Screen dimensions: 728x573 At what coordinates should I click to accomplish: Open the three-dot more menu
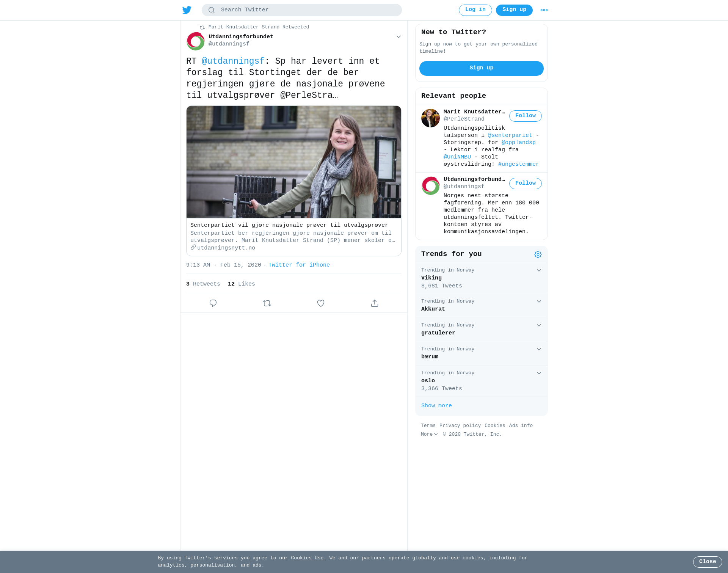(544, 10)
